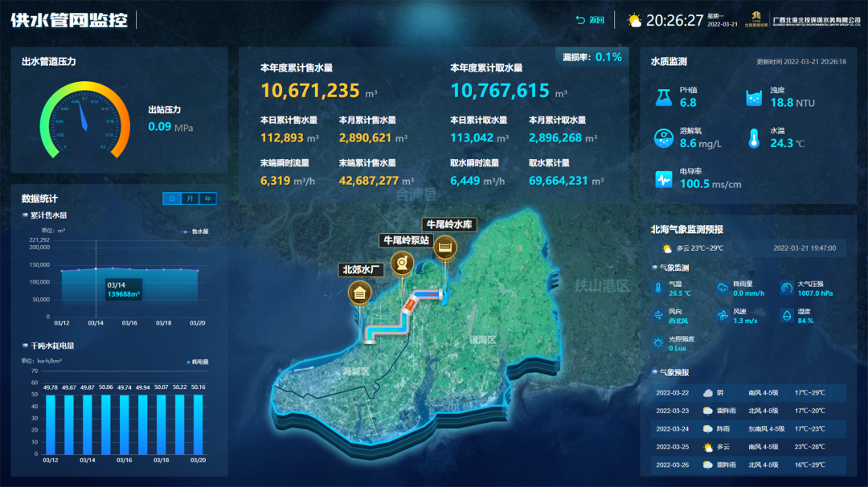Click the 电导率 conductivity icon

[663, 179]
